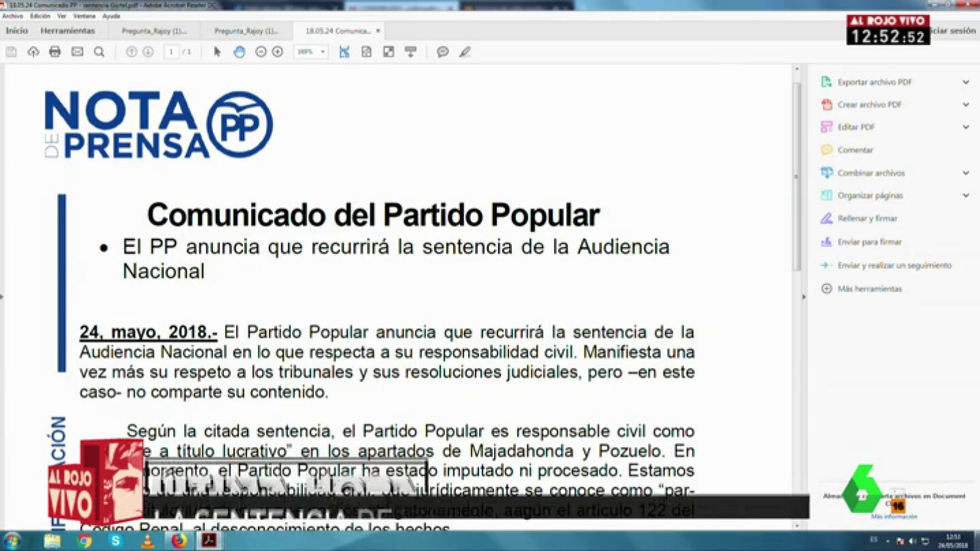The height and width of the screenshot is (551, 980).
Task: Open VLC media player from the taskbar
Action: (147, 541)
